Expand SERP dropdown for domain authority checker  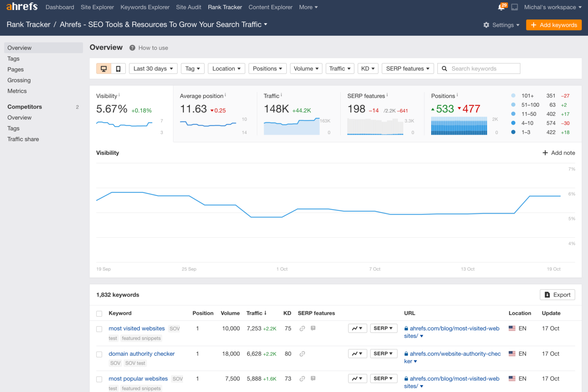tap(383, 353)
